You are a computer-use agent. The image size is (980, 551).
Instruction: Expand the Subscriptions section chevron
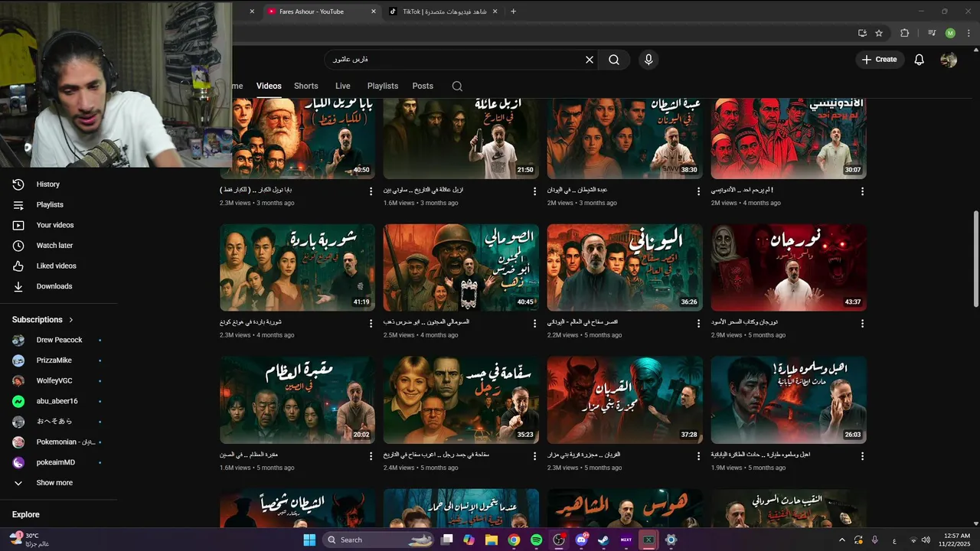[x=71, y=320]
